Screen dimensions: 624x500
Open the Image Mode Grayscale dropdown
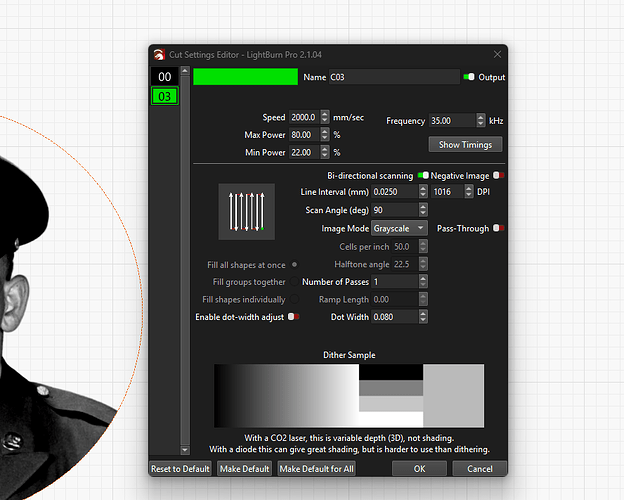point(399,228)
